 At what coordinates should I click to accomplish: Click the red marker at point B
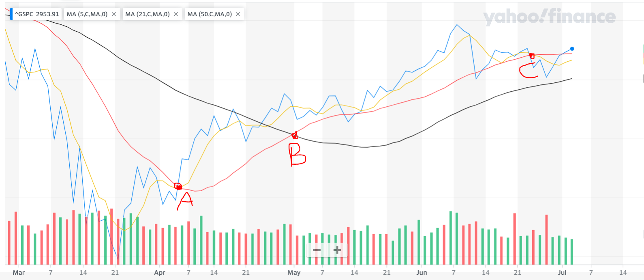coord(295,136)
